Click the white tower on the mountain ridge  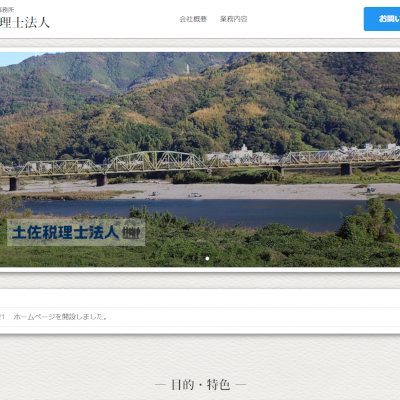point(188,69)
